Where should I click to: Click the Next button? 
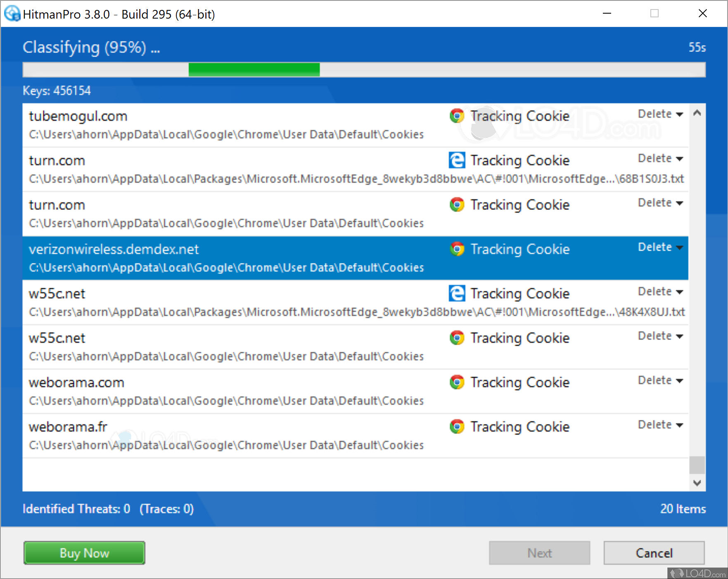tap(539, 553)
